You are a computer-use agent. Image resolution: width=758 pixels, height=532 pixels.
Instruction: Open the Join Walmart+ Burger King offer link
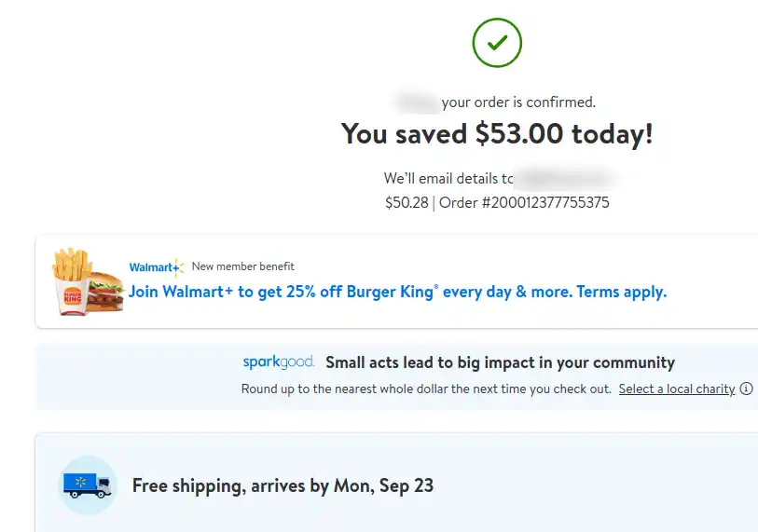pyautogui.click(x=397, y=292)
